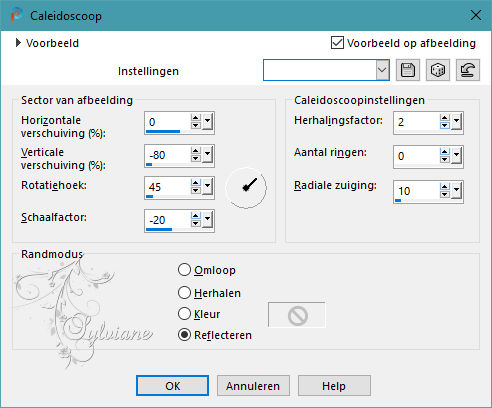Save current settings as preset

click(408, 70)
